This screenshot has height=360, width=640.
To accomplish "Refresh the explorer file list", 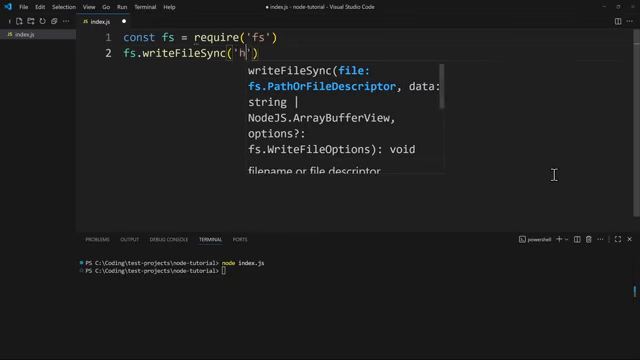I will pos(42,21).
